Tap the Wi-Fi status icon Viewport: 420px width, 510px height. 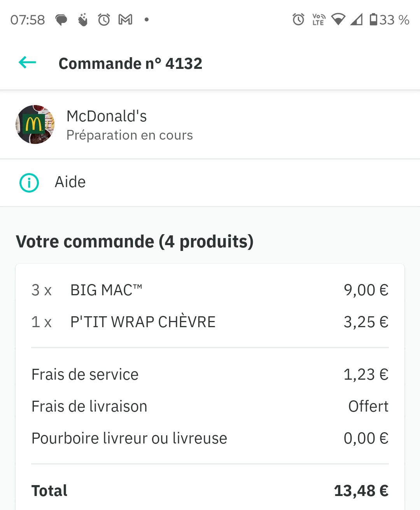pyautogui.click(x=338, y=19)
